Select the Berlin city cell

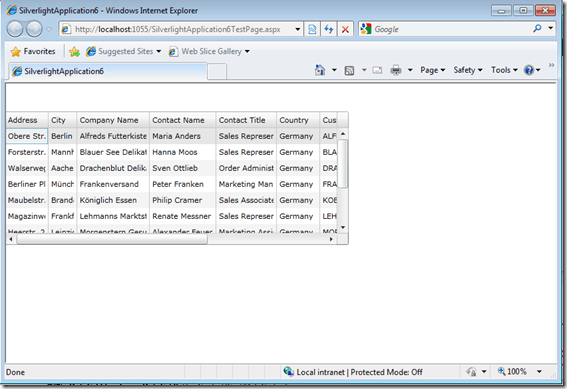62,136
